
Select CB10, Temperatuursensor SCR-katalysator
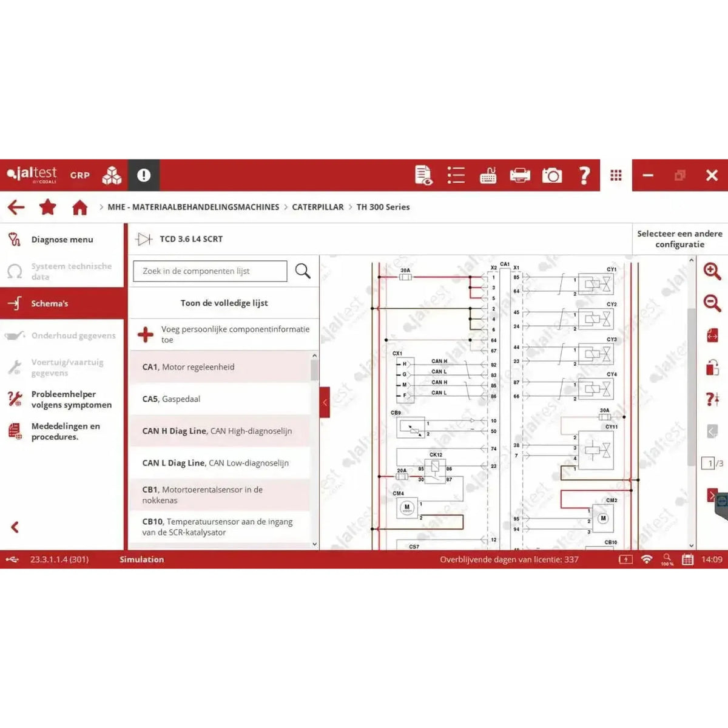click(x=220, y=527)
